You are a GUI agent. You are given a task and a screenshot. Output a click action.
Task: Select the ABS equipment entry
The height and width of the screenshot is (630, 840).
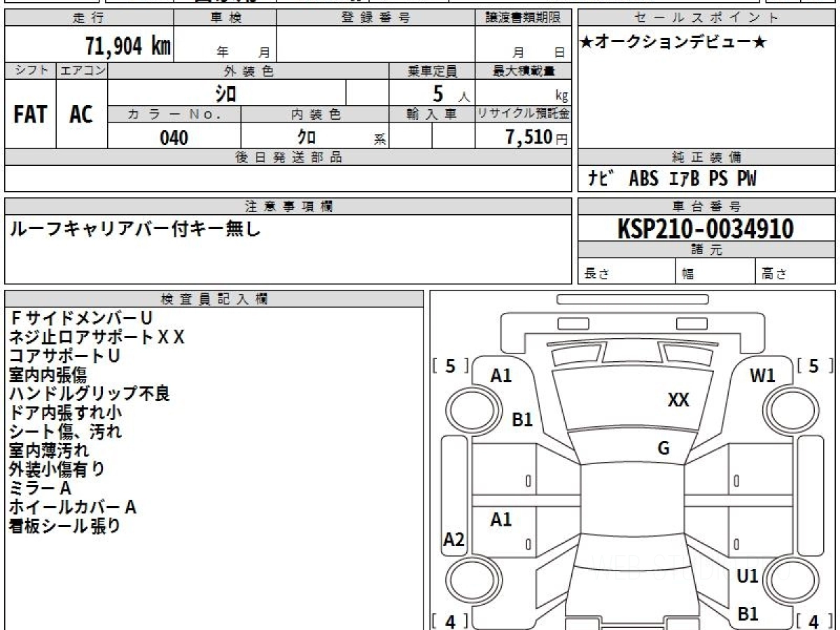click(643, 179)
